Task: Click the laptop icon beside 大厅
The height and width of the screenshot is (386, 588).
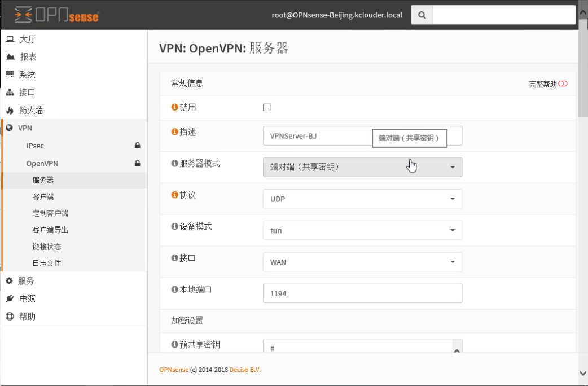Action: (10, 38)
